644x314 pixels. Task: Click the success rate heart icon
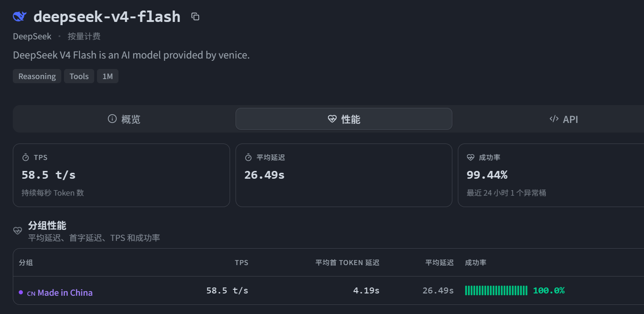pos(471,157)
